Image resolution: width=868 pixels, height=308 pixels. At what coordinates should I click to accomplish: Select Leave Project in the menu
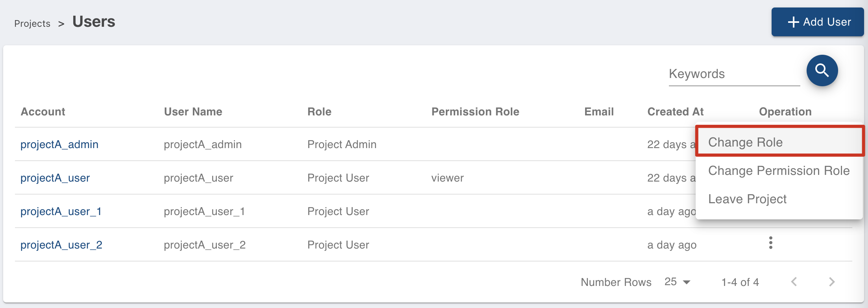coord(779,199)
